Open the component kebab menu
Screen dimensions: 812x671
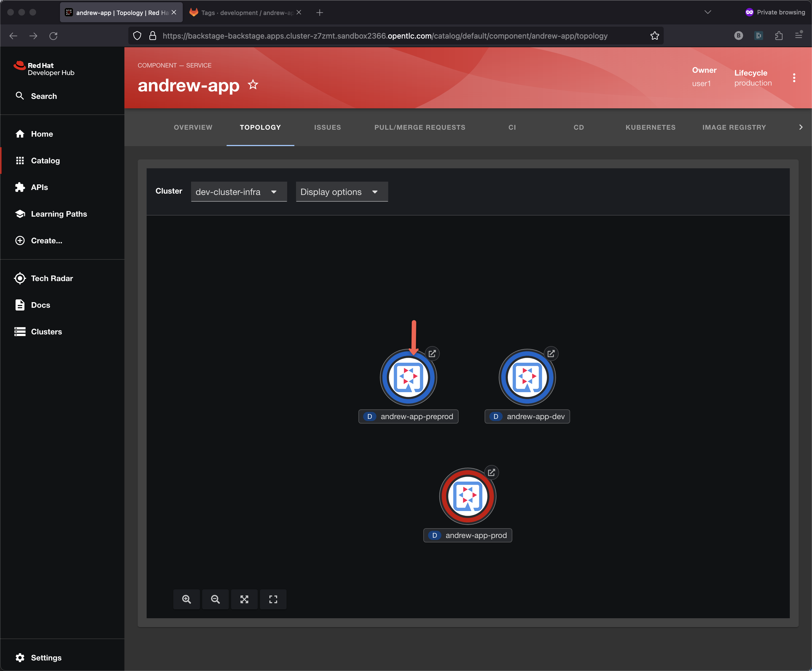point(794,78)
